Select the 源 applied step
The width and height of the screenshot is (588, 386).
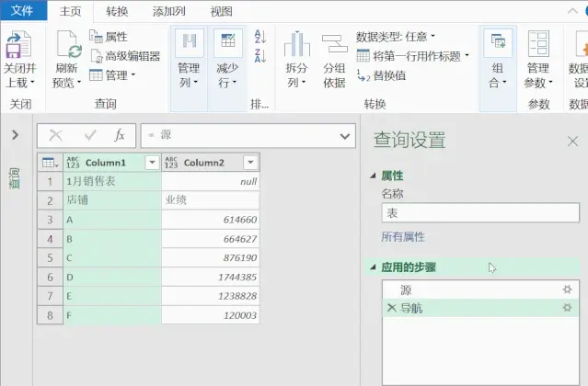(x=480, y=289)
